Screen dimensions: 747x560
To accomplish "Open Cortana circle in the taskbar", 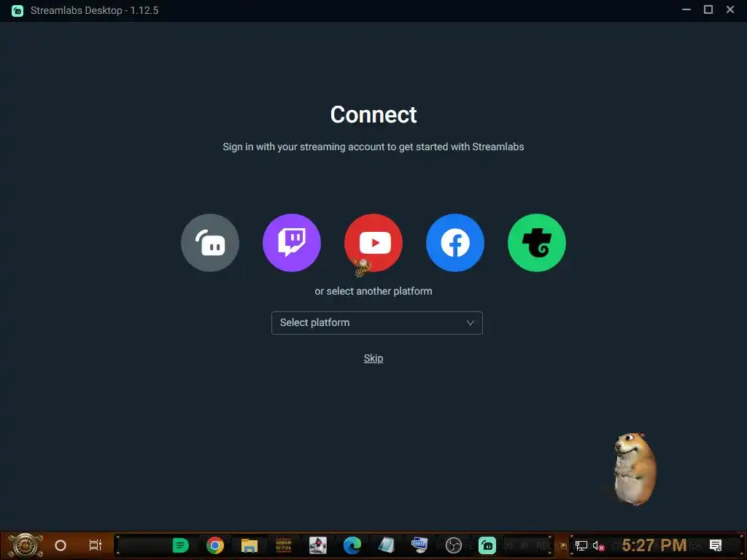I will point(61,545).
